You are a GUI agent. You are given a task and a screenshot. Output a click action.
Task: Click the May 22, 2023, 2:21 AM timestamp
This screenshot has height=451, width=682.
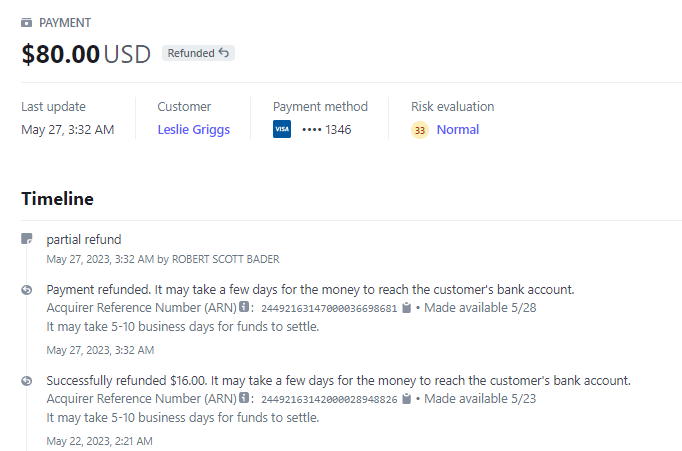100,440
